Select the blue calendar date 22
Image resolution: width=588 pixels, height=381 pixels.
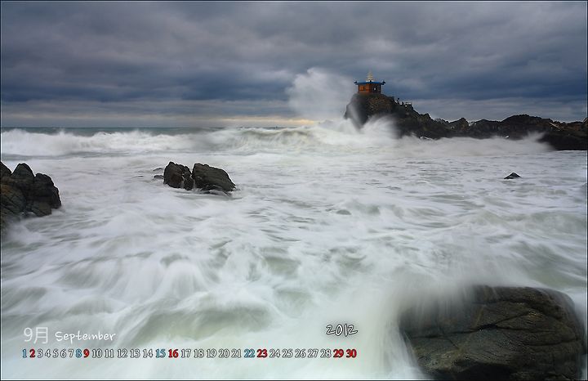point(249,353)
